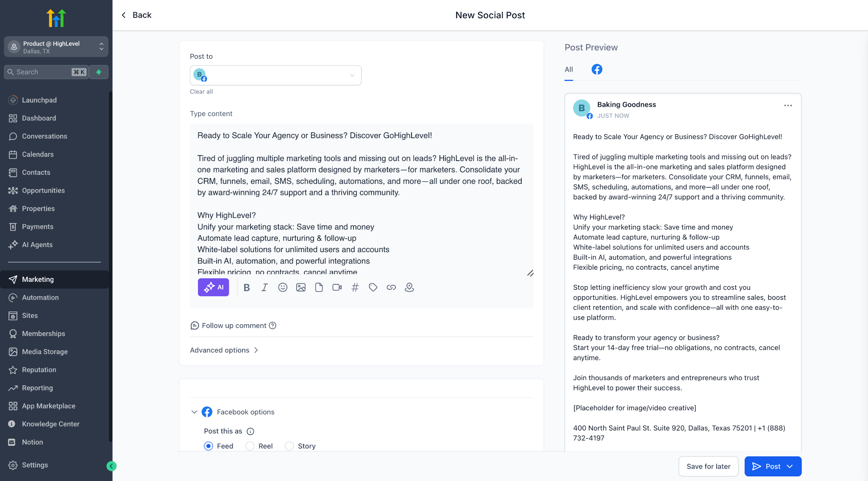
Task: Switch to the Facebook preview tab
Action: click(x=597, y=70)
